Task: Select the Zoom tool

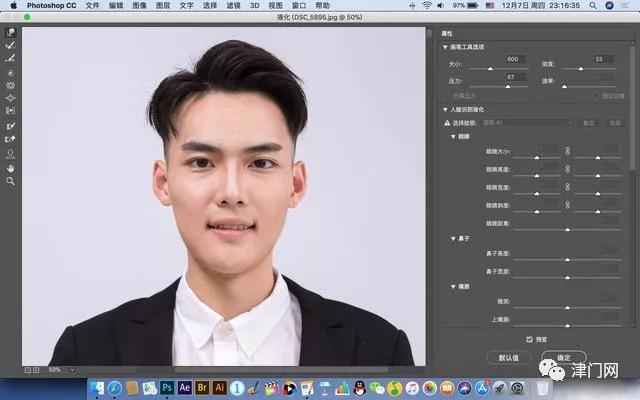Action: pyautogui.click(x=10, y=181)
